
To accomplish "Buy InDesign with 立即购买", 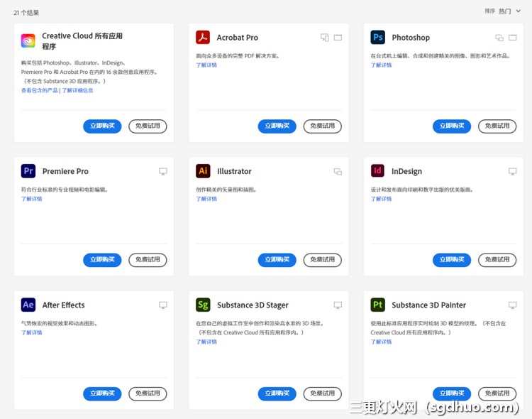I will click(x=452, y=260).
